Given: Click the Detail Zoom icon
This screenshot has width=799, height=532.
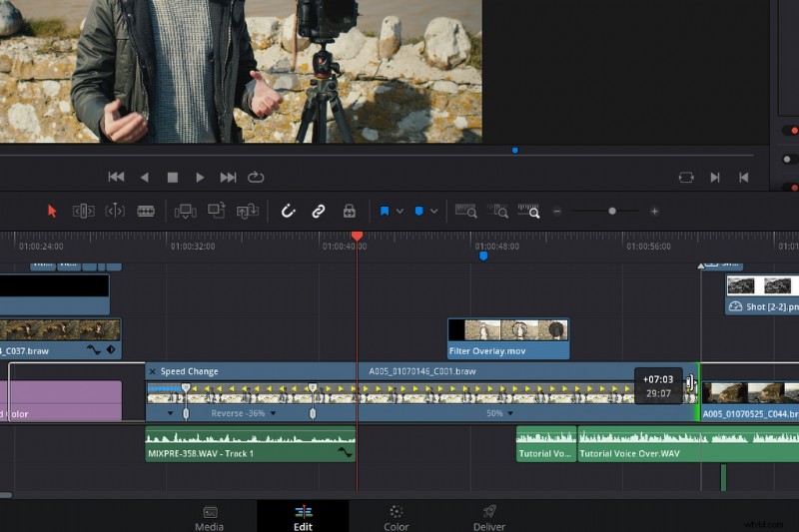Looking at the screenshot, I should click(x=497, y=211).
